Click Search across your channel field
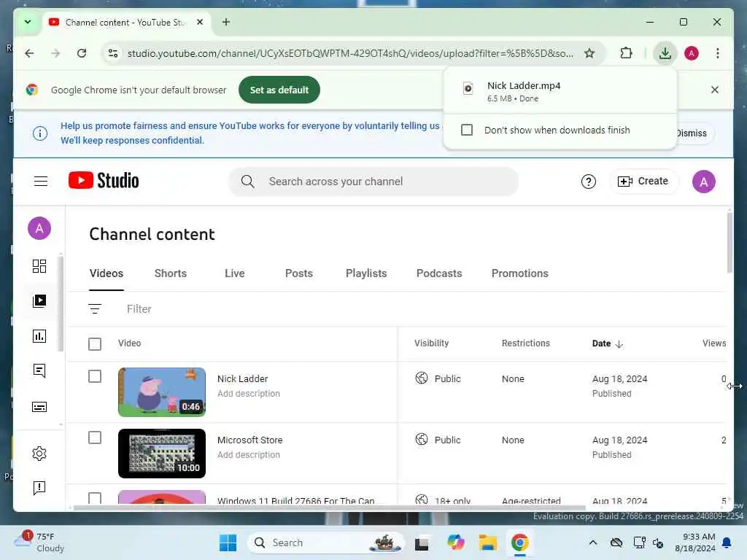Screen dimensions: 747x560 (x=373, y=182)
